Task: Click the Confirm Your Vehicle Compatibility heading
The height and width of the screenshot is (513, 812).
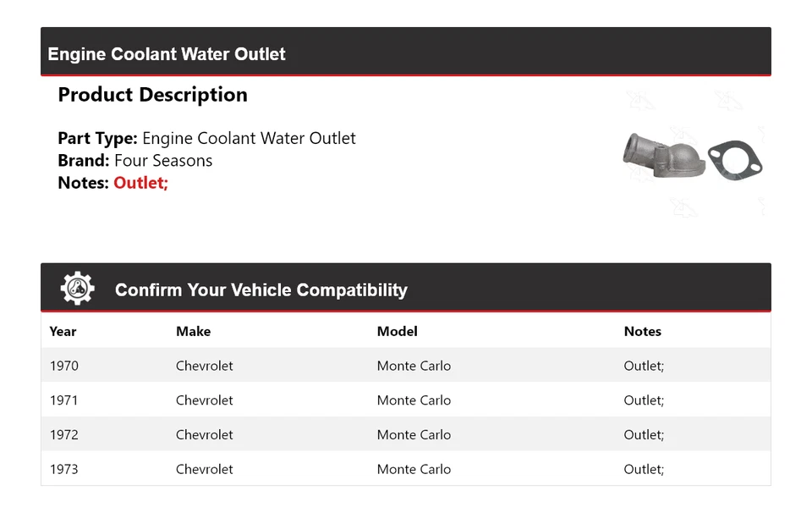Action: (x=261, y=290)
